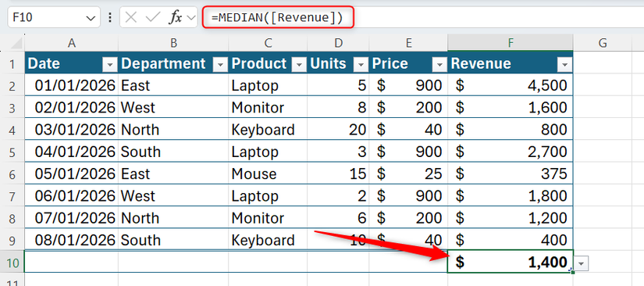The height and width of the screenshot is (286, 644).
Task: Select column A header
Action: [x=72, y=43]
